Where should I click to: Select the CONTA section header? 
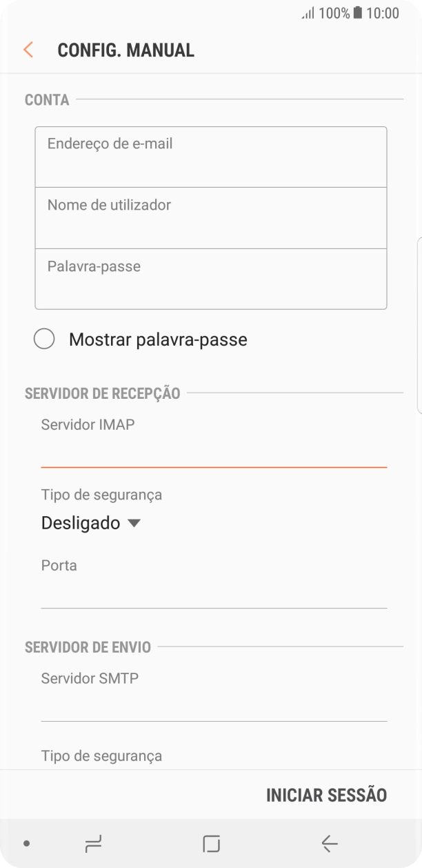pos(46,99)
